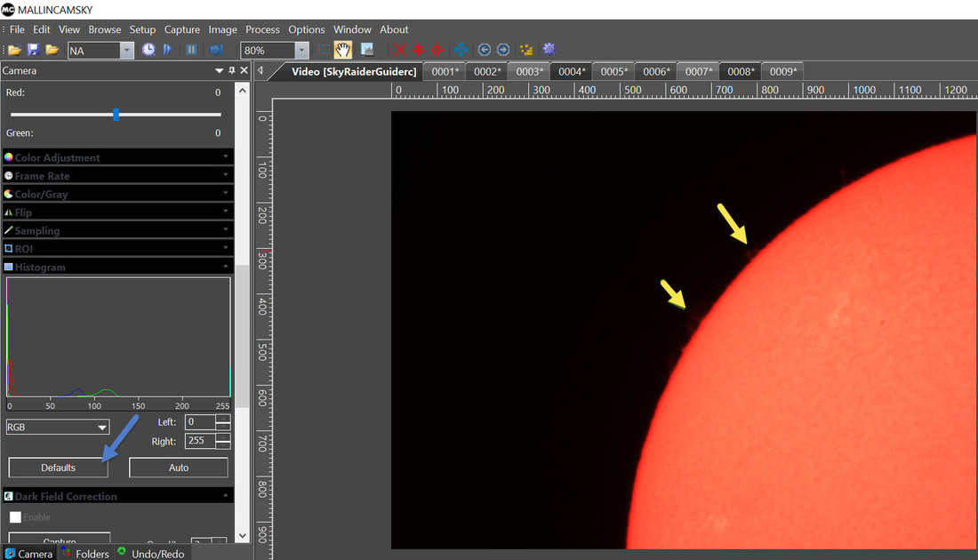Screen dimensions: 978x560
Task: Open the Image menu
Action: pos(222,29)
